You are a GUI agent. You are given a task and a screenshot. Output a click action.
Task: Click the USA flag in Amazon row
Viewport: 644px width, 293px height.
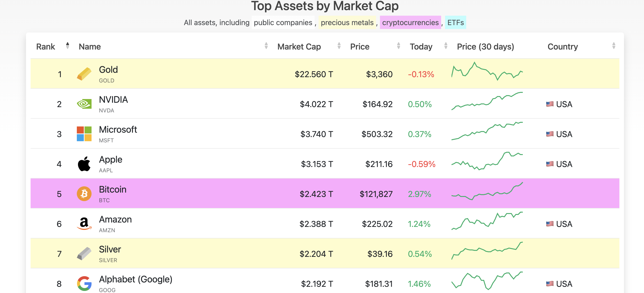coord(550,224)
